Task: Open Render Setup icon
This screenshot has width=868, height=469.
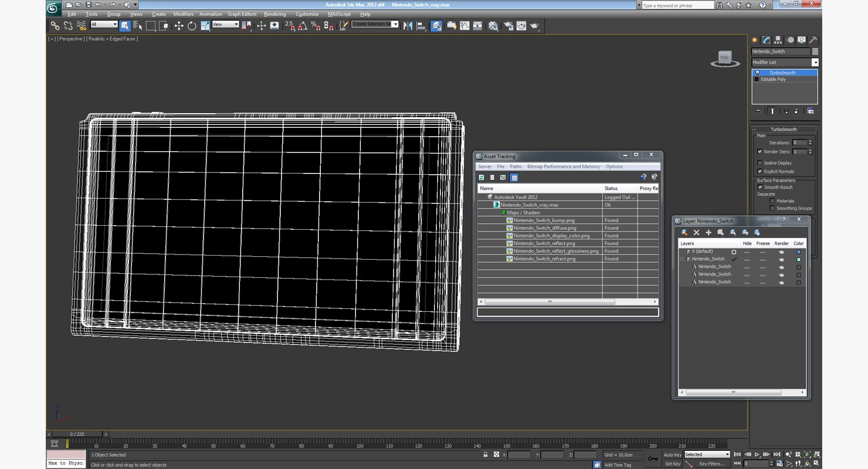Action: [x=508, y=25]
